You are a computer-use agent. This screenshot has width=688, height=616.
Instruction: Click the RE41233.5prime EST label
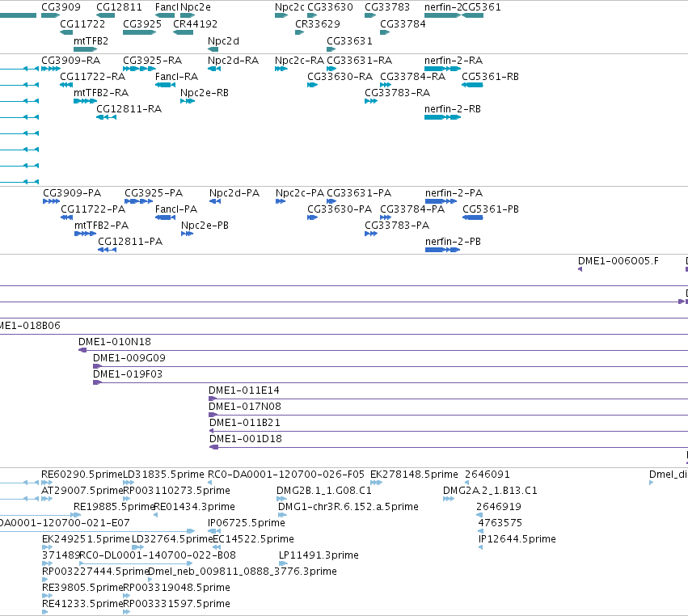pos(82,604)
